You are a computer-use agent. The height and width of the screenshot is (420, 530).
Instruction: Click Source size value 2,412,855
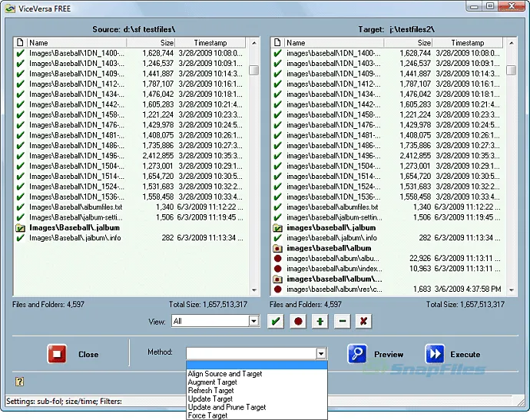point(158,156)
